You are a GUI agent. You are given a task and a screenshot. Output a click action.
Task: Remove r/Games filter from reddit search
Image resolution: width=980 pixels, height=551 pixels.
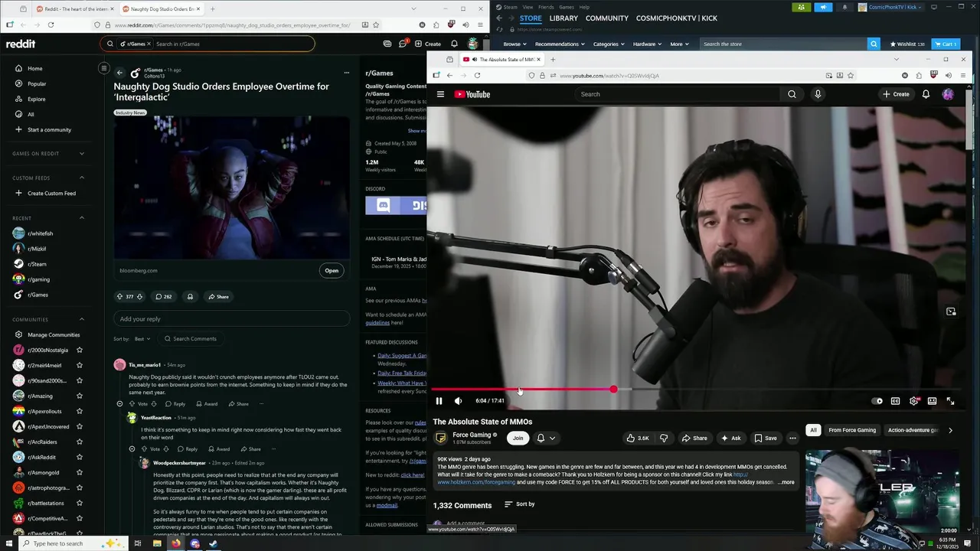click(x=148, y=44)
